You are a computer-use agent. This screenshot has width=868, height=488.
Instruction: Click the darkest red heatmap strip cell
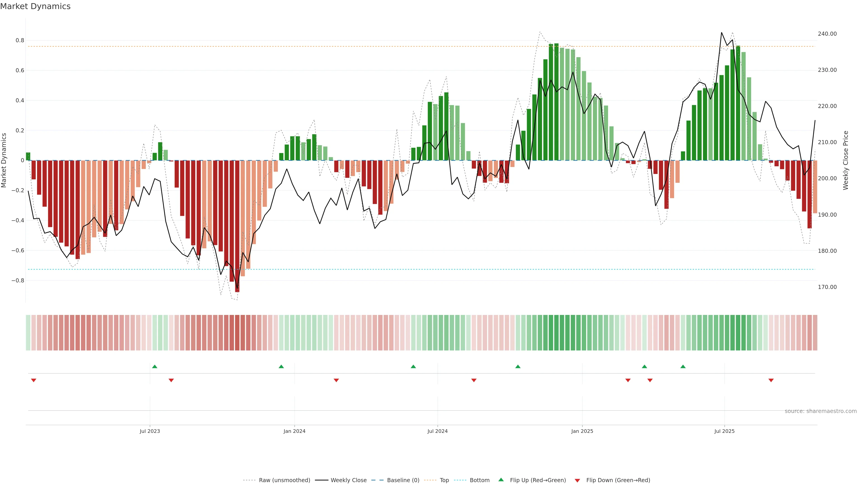click(x=237, y=333)
